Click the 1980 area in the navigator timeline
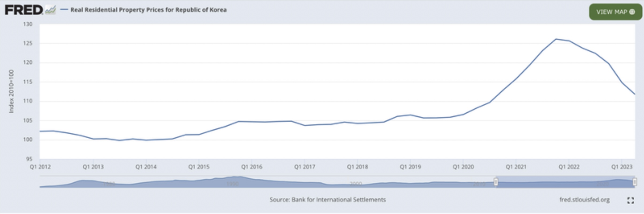 [x=109, y=184]
